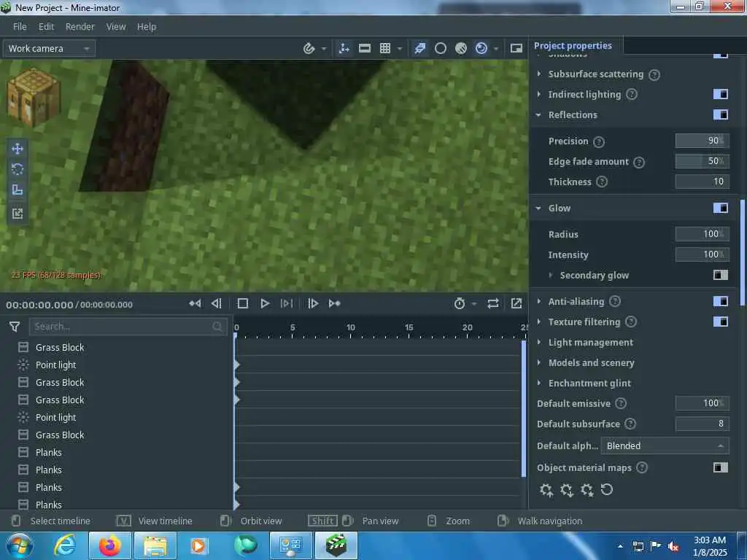Adjust the Precision 90% slider field
The image size is (747, 560).
[x=702, y=141]
